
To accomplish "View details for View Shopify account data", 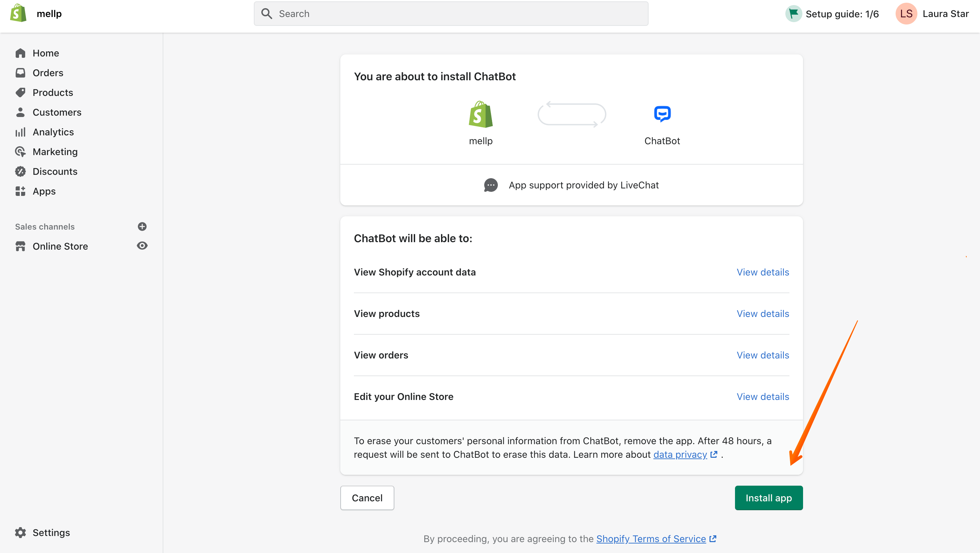I will pyautogui.click(x=763, y=272).
